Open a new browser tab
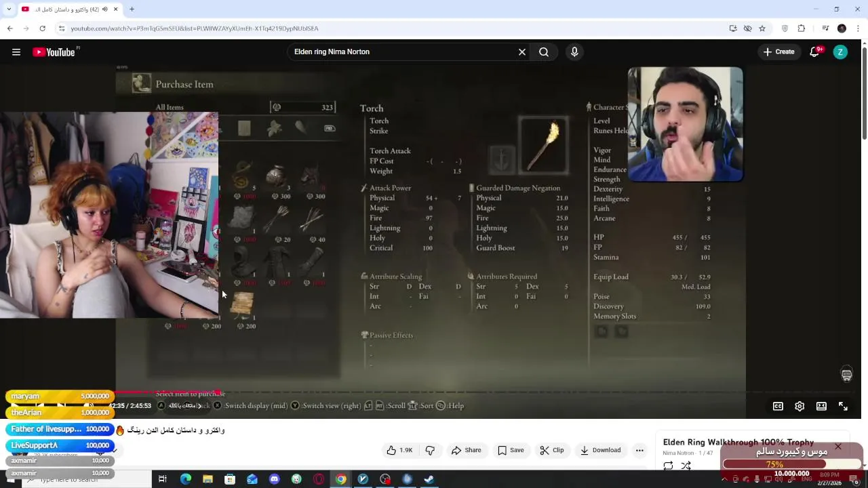Screen dimensions: 868x488 tap(132, 9)
